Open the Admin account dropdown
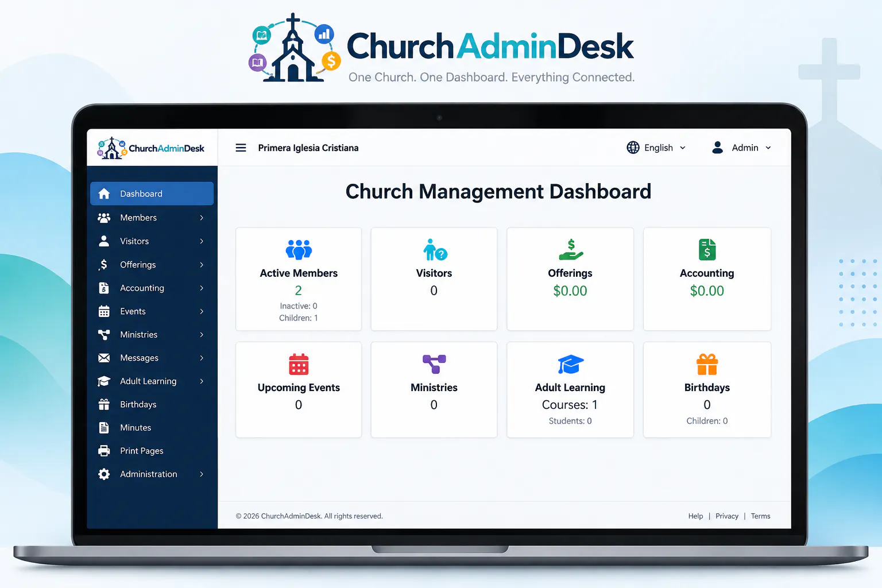The image size is (882, 588). 741,148
